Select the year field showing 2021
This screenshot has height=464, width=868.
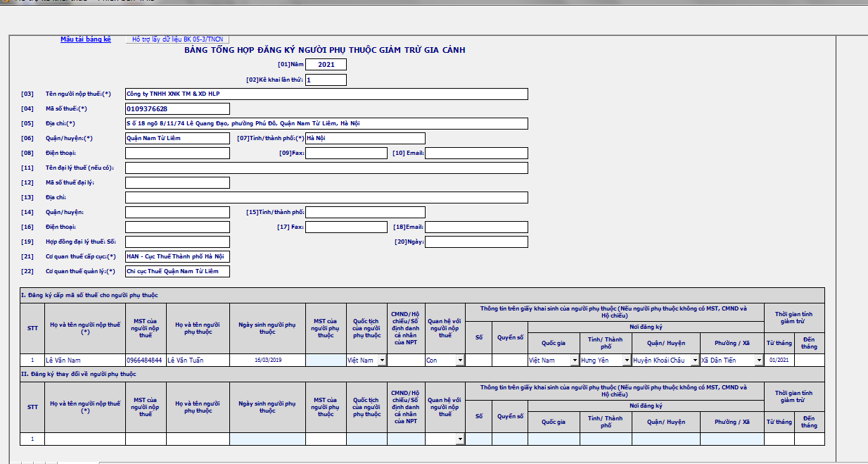point(326,65)
